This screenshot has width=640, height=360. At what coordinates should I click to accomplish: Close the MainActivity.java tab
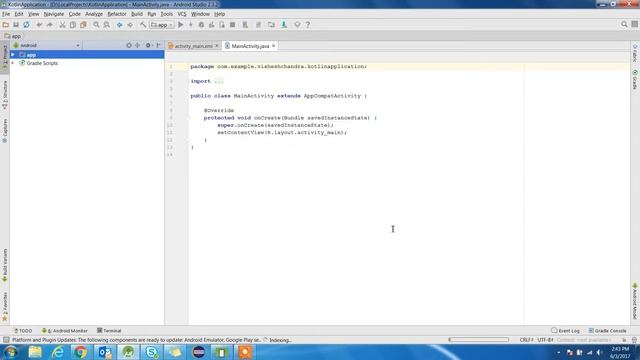coord(273,46)
